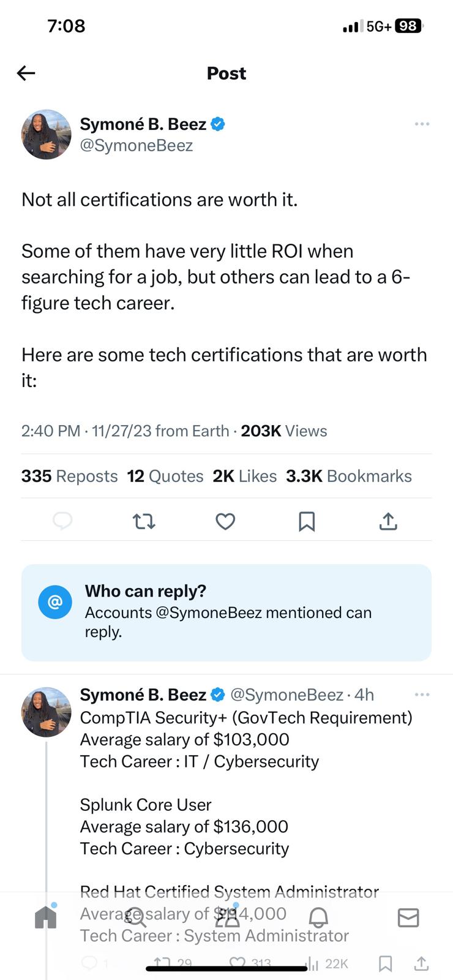
Task: View the 12 Quotes list
Action: [x=165, y=476]
